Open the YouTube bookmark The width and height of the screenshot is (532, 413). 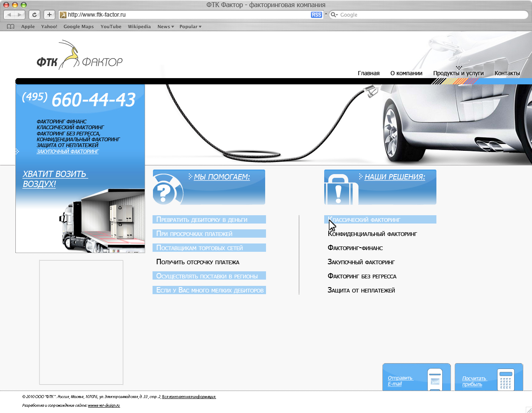point(111,27)
